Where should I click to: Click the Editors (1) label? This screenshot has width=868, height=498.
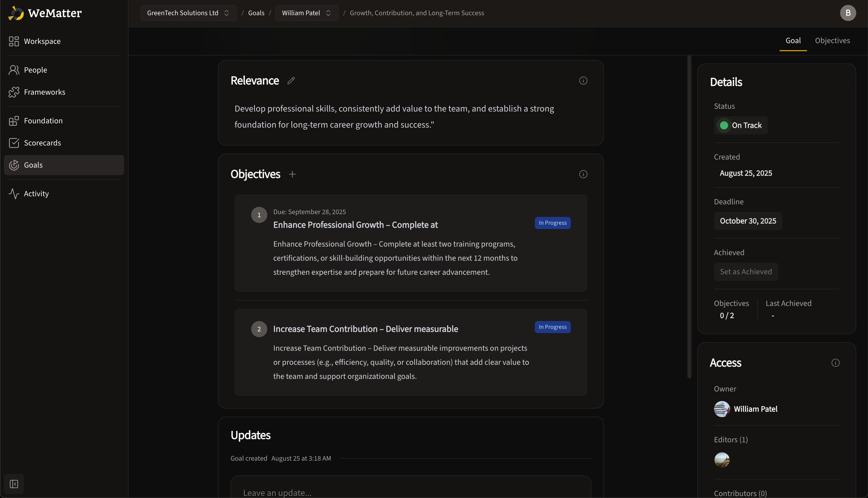731,440
